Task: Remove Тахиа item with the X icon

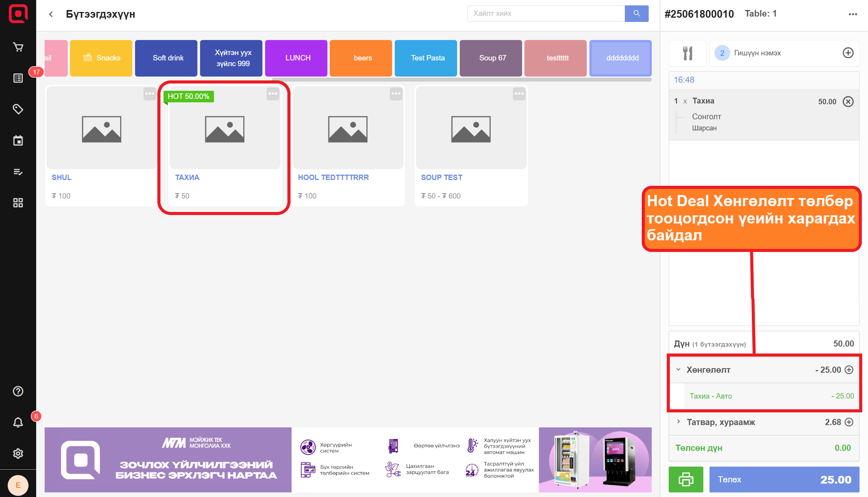Action: 848,102
